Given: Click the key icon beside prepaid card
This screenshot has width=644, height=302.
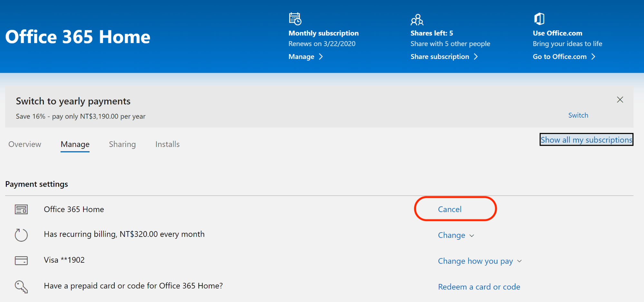Looking at the screenshot, I should click(21, 287).
